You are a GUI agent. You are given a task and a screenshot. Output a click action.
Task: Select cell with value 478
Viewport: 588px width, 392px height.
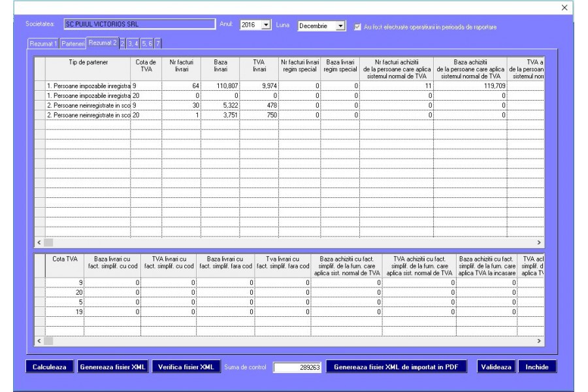pos(259,105)
